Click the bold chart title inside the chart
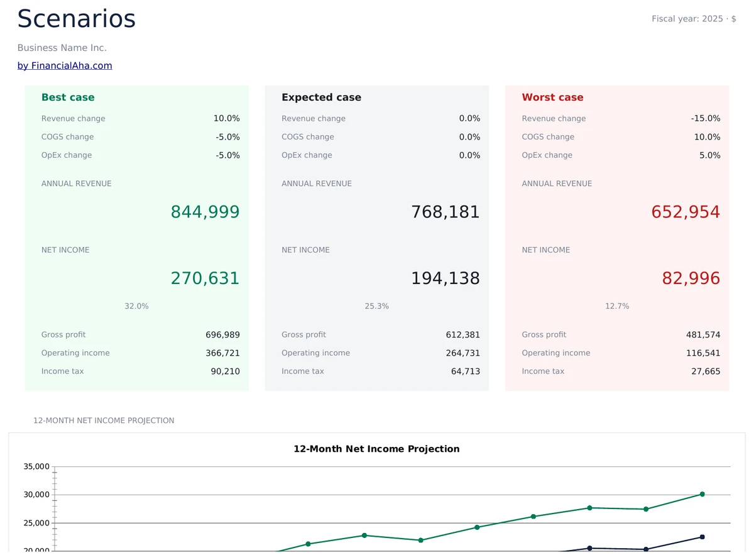Screen dimensions: 754x560 tap(376, 449)
